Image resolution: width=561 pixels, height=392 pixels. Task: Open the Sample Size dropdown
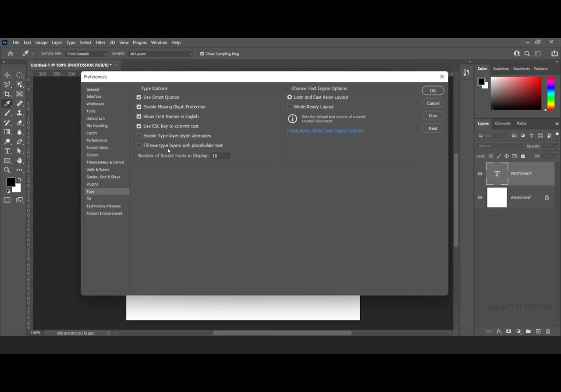(x=86, y=54)
